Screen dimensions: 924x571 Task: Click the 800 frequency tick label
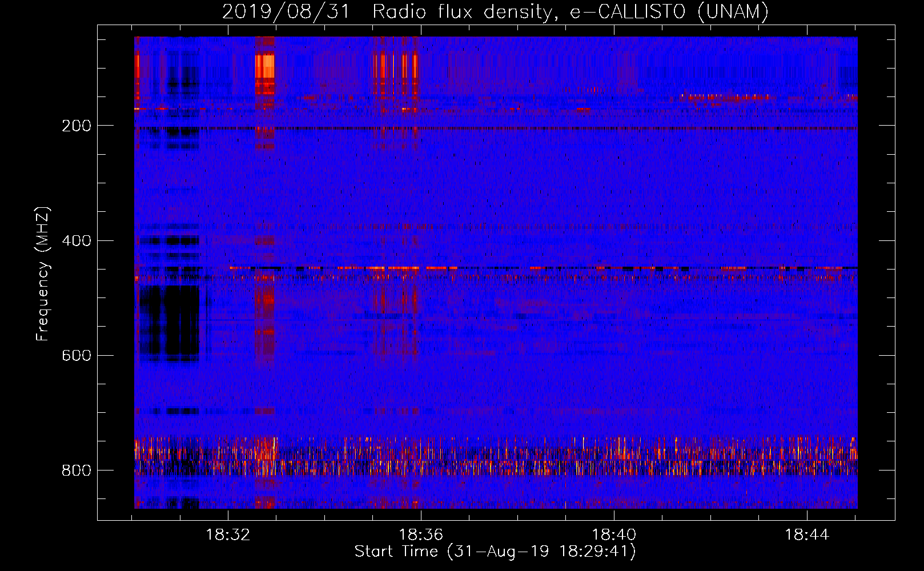pos(77,470)
